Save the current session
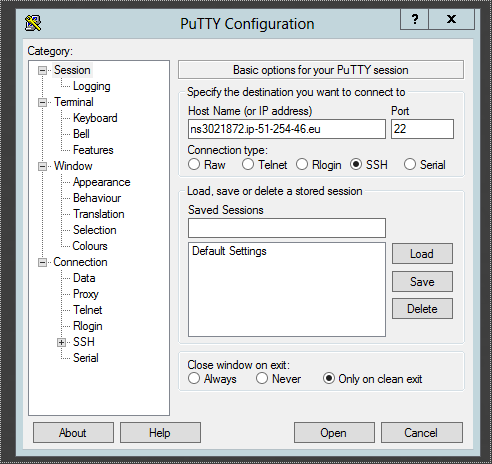The image size is (492, 464). click(422, 282)
